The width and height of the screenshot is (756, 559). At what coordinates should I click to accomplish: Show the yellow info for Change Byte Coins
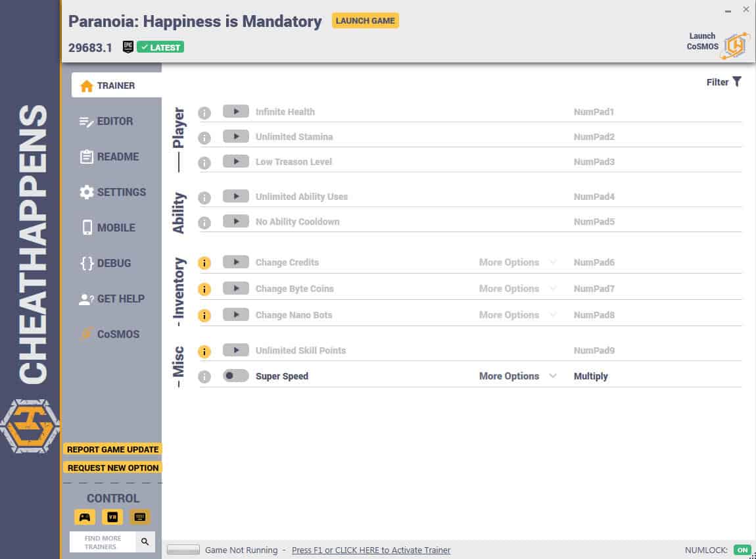point(204,289)
